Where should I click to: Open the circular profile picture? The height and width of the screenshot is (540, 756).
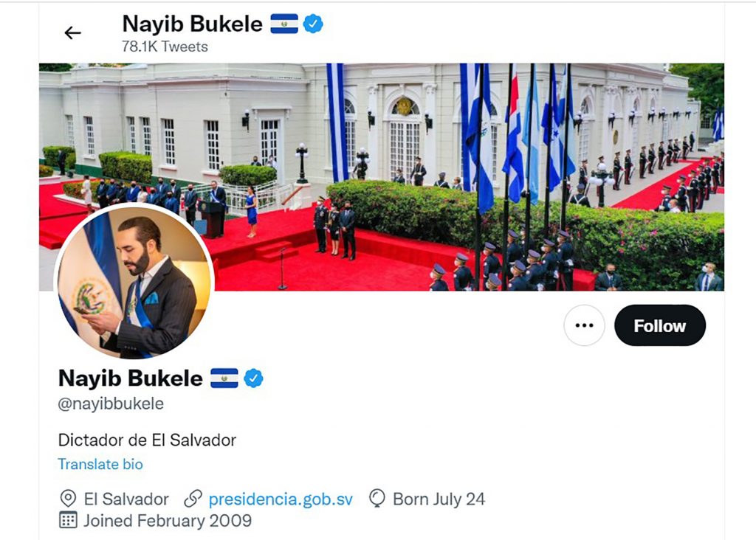click(x=134, y=281)
